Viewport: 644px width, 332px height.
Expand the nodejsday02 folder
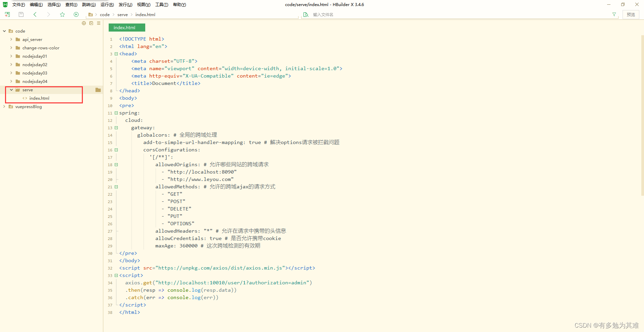[11, 64]
